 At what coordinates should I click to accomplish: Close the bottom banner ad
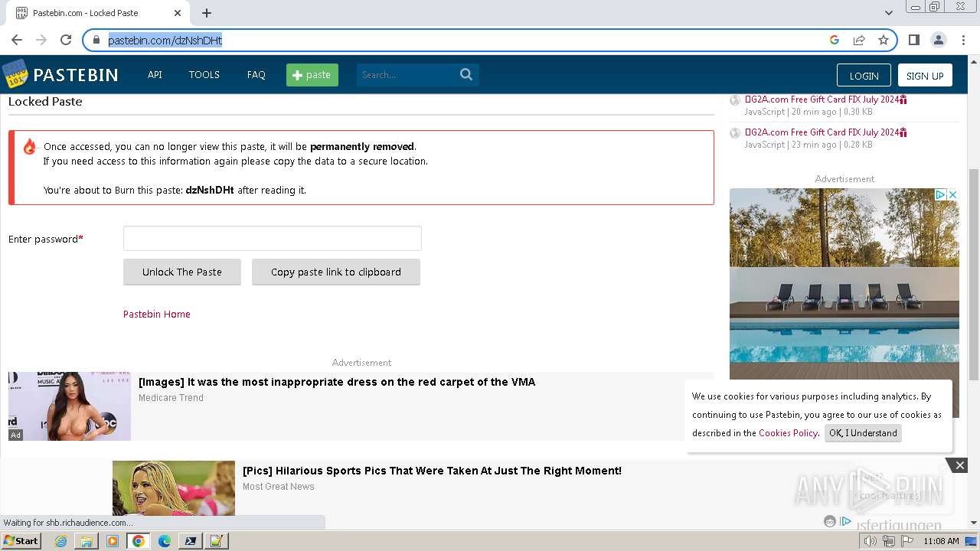tap(959, 465)
